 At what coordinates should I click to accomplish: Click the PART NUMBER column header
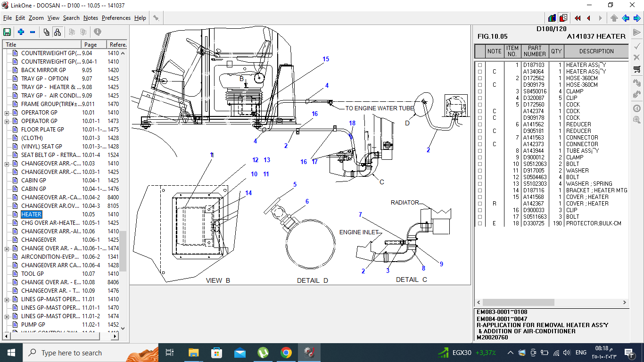point(535,51)
